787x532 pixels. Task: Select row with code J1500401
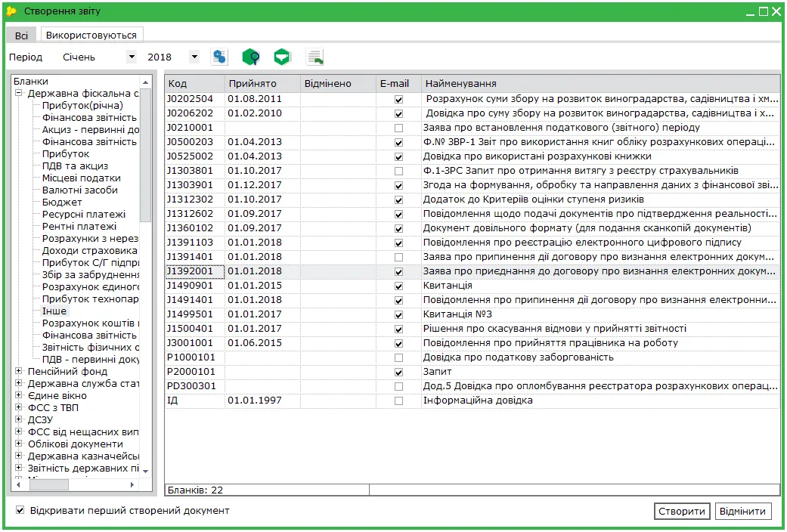pos(472,329)
